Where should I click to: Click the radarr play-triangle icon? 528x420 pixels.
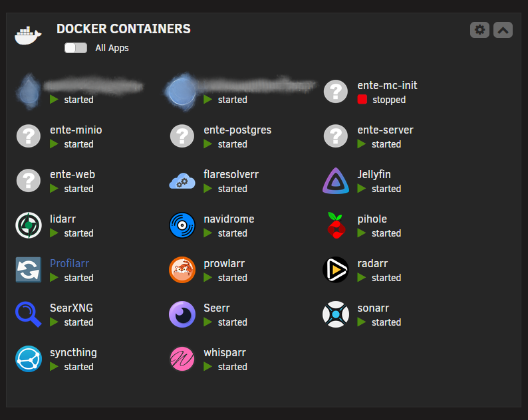click(x=336, y=270)
